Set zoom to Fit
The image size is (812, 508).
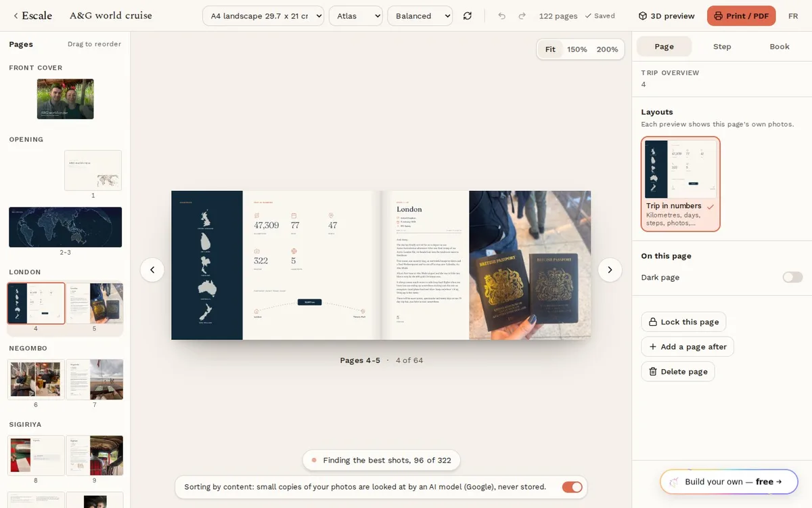click(x=550, y=49)
